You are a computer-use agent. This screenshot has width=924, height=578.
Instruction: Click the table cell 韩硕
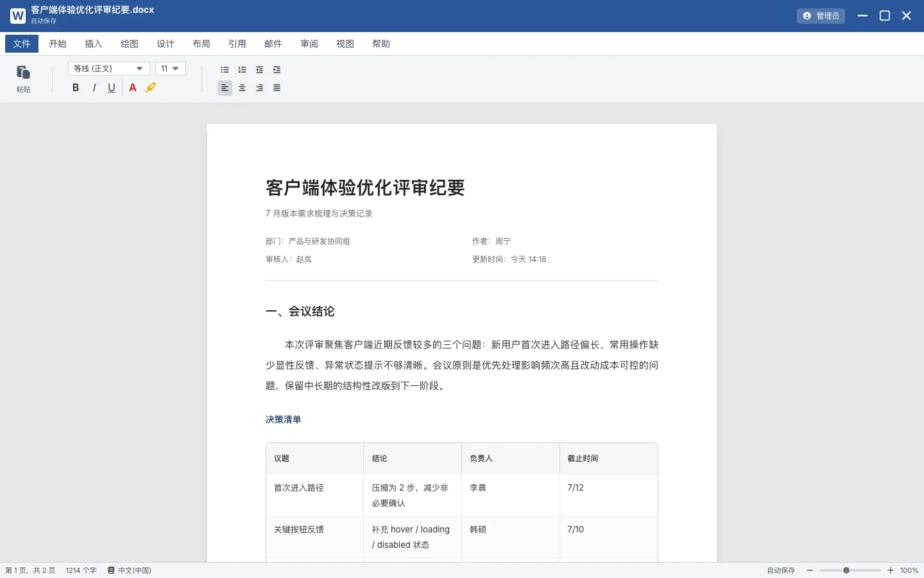pyautogui.click(x=511, y=537)
